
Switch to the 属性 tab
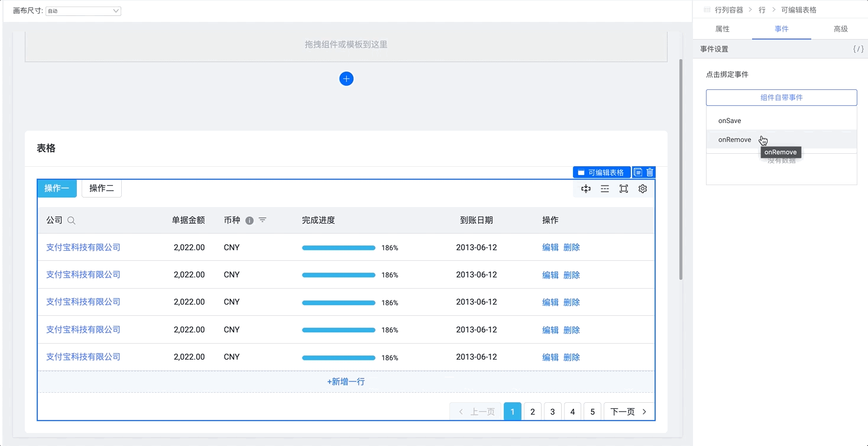pyautogui.click(x=723, y=29)
